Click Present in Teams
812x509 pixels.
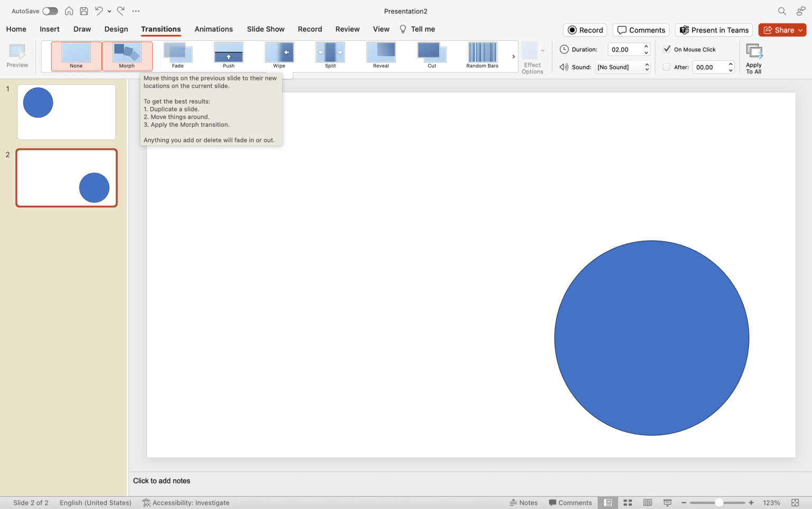714,30
